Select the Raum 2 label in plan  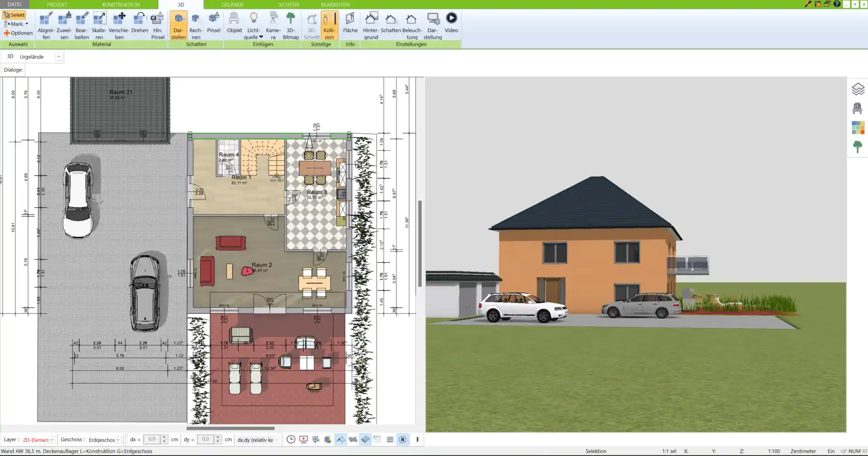tap(262, 265)
